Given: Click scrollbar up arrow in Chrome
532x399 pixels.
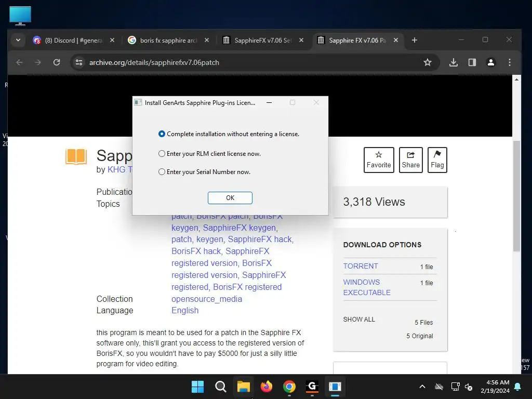Looking at the screenshot, I should (516, 79).
